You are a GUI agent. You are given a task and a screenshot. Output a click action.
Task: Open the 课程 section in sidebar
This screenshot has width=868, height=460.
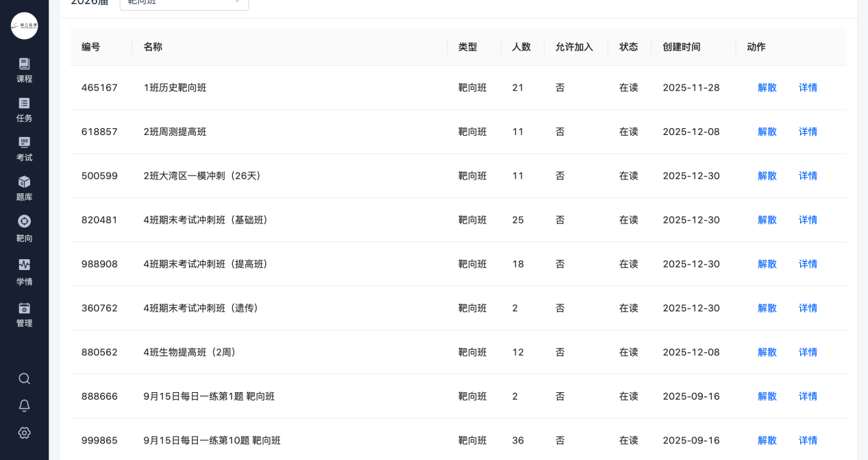[24, 70]
